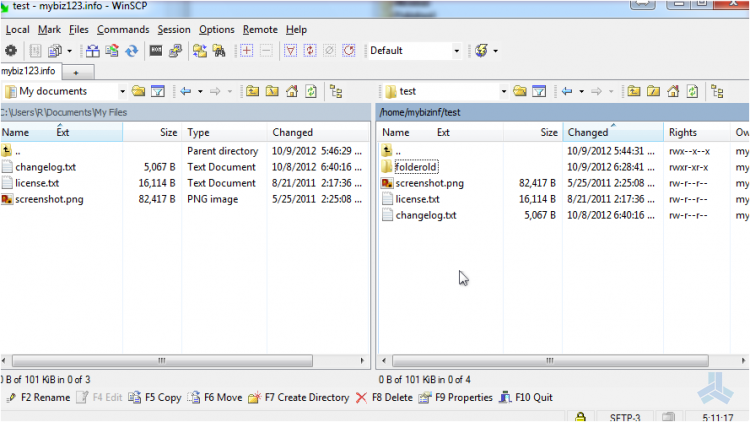This screenshot has height=422, width=750.
Task: Open local directory folder icon
Action: [138, 91]
